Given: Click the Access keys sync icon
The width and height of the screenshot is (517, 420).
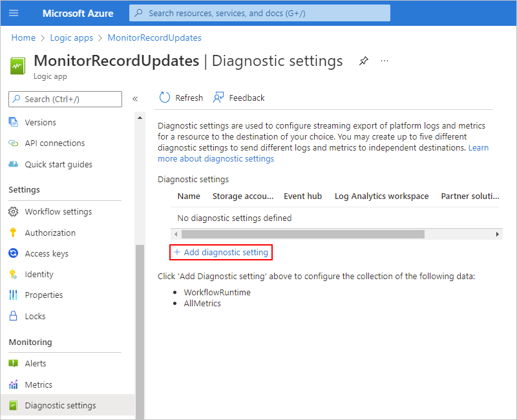Looking at the screenshot, I should (13, 253).
